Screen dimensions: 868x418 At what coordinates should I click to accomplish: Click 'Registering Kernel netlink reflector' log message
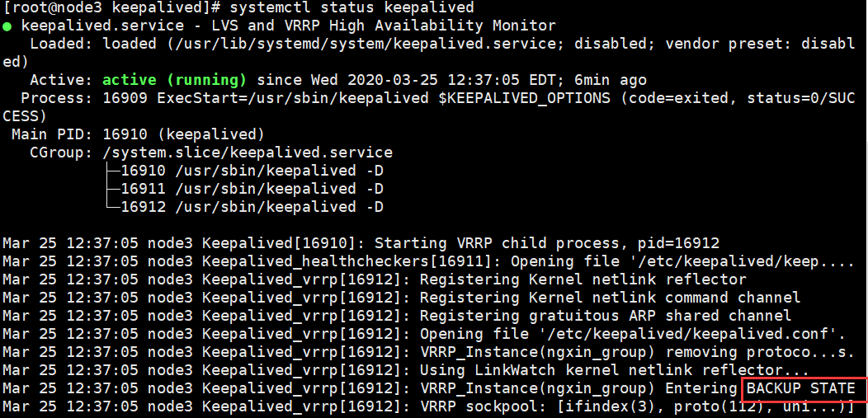pyautogui.click(x=583, y=279)
